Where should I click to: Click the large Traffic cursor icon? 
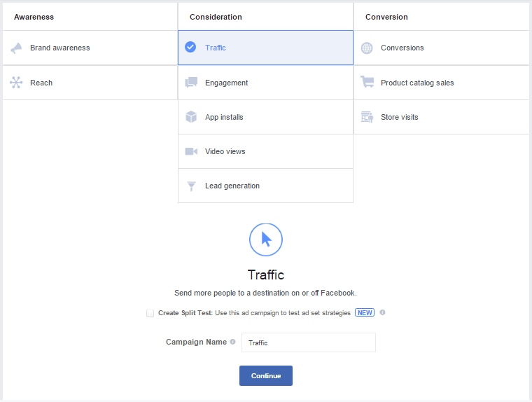[x=266, y=240]
